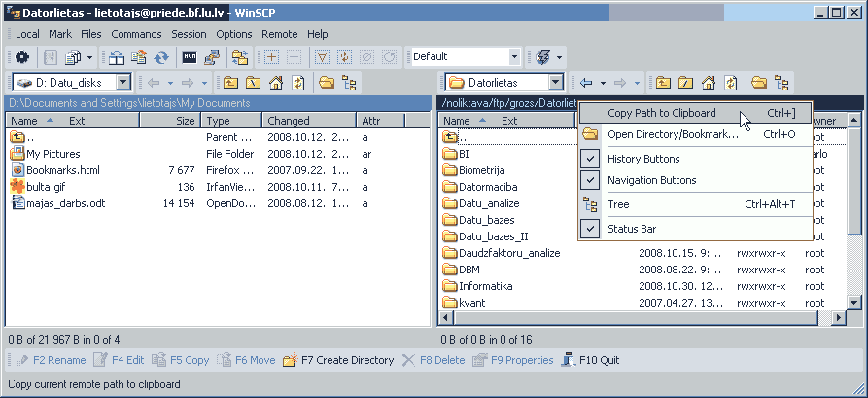Go to parent directory in remote panel
868x398 pixels.
pyautogui.click(x=663, y=83)
